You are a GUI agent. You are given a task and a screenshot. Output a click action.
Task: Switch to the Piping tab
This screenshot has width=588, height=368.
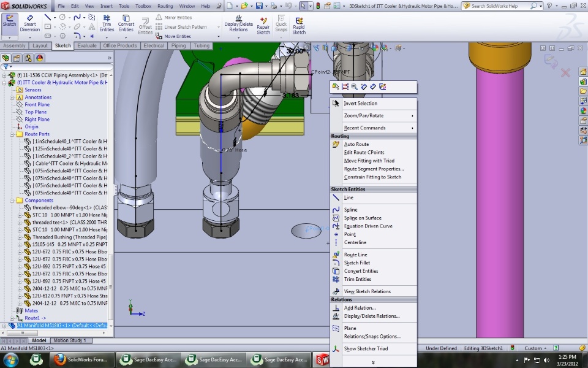178,46
